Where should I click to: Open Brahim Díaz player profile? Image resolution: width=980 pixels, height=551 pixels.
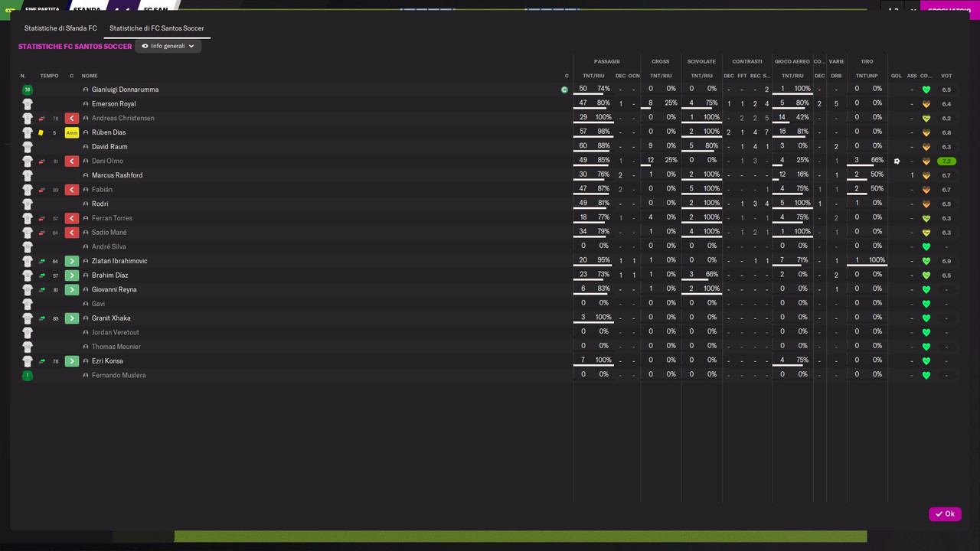[110, 275]
